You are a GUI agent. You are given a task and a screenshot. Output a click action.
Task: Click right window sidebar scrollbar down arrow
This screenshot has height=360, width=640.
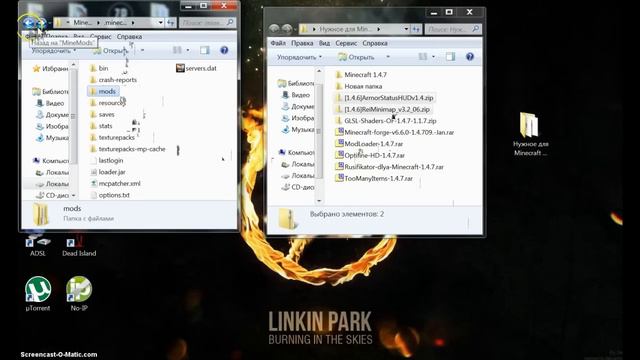(x=319, y=201)
